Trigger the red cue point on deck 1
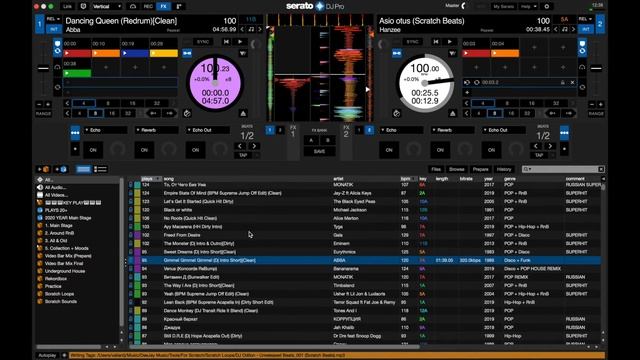This screenshot has width=640, height=360. [77, 53]
